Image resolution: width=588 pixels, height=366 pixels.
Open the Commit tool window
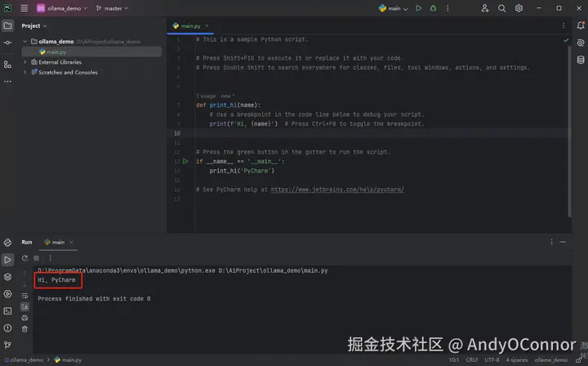[x=7, y=42]
